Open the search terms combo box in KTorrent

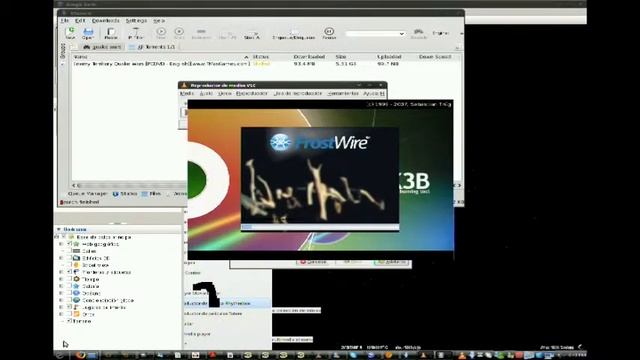tap(375, 33)
